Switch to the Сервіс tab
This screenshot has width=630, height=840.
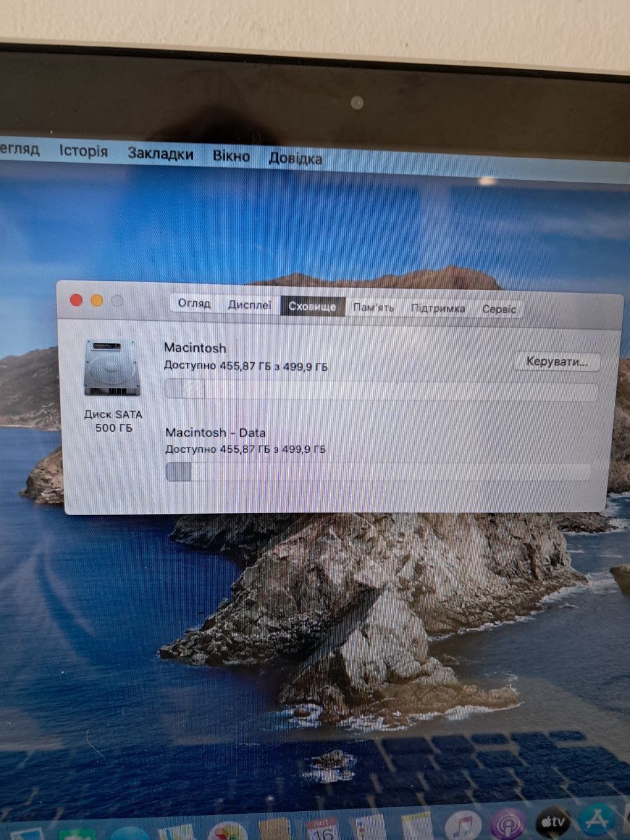[499, 309]
